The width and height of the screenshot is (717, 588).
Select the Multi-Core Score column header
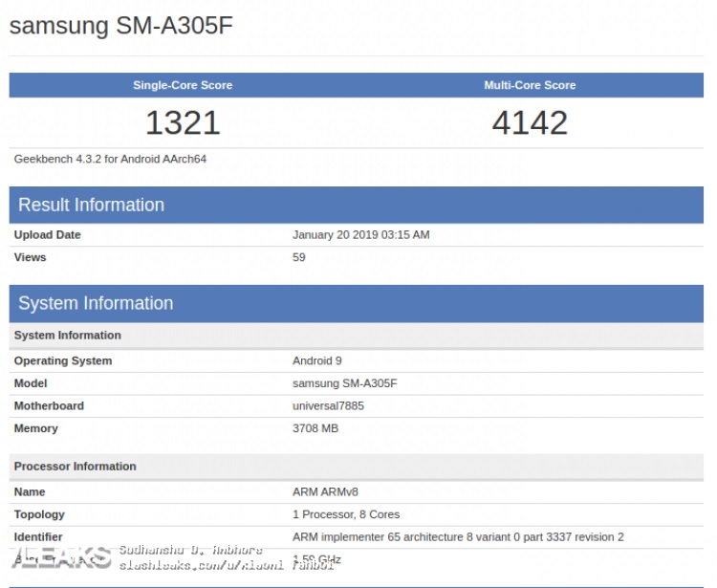(530, 85)
